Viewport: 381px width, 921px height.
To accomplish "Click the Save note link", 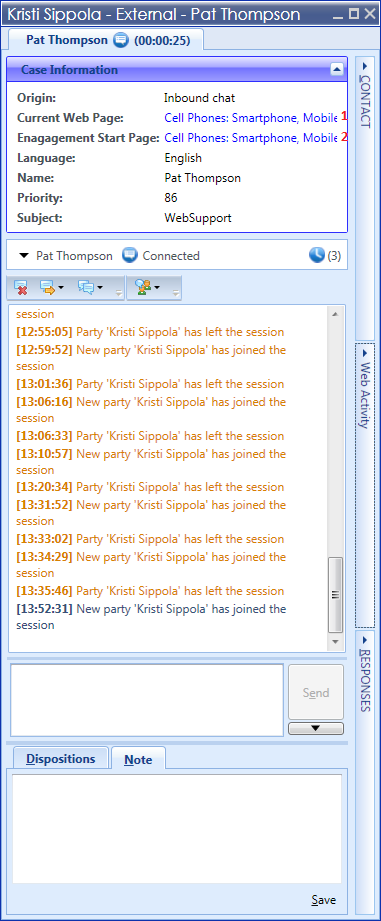I will 323,900.
